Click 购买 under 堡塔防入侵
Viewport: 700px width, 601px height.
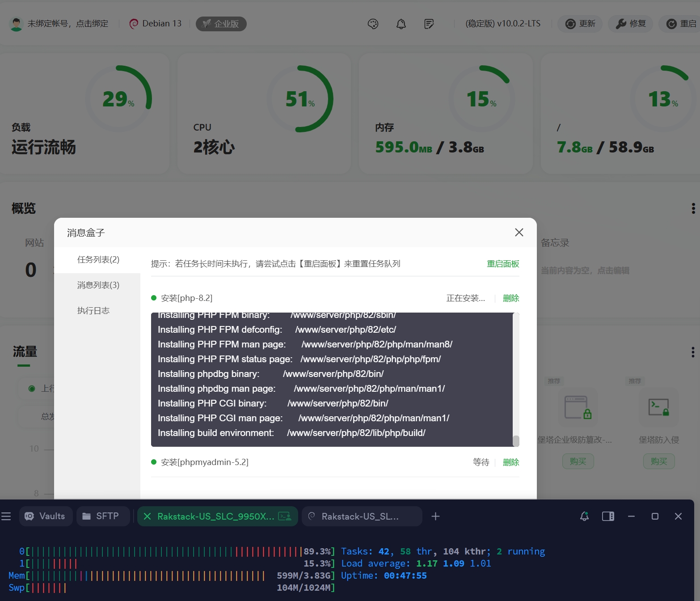tap(659, 461)
